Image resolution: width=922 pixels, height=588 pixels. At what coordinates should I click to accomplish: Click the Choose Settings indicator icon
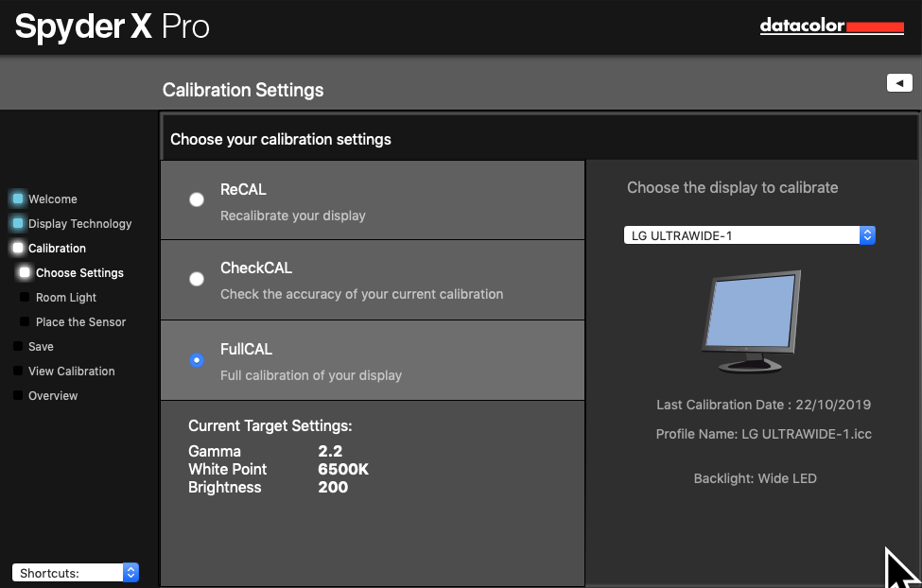tap(25, 272)
